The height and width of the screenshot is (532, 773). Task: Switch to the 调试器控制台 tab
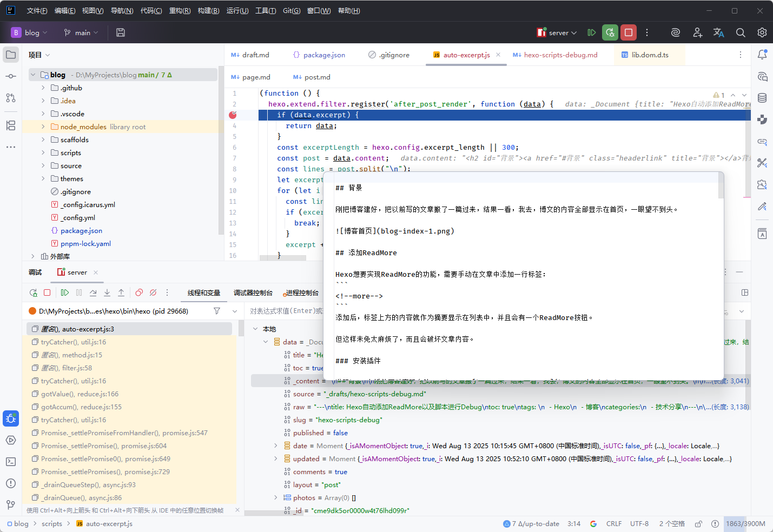pyautogui.click(x=253, y=293)
